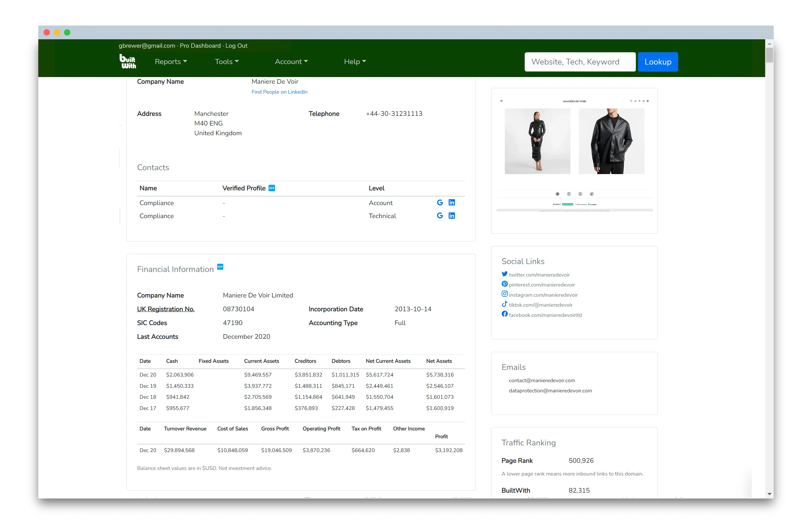Expand the Reports dropdown menu

tap(171, 61)
